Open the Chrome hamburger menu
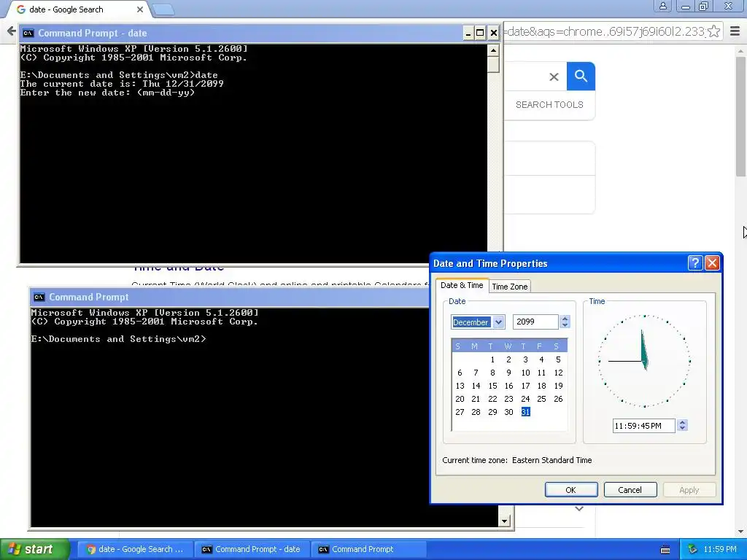 click(x=735, y=31)
